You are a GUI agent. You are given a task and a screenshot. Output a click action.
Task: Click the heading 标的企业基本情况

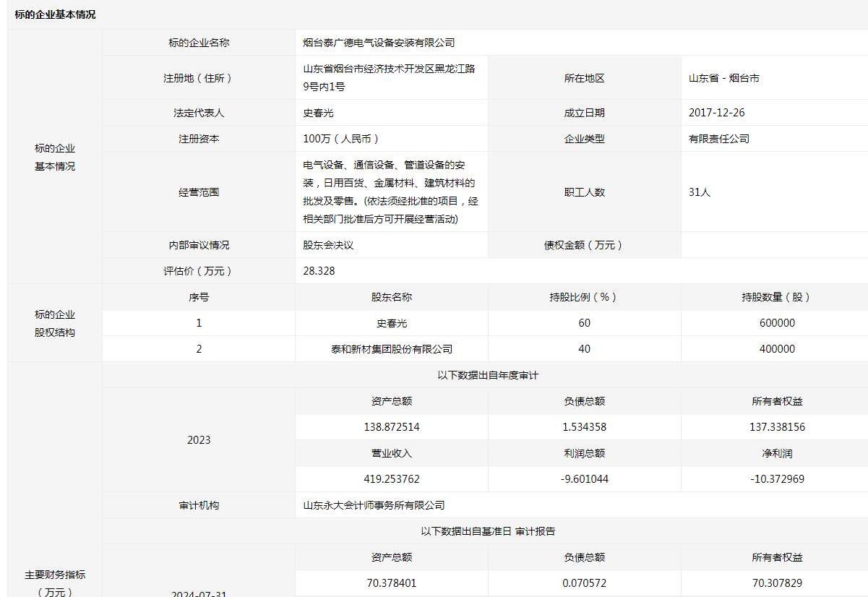tap(55, 14)
